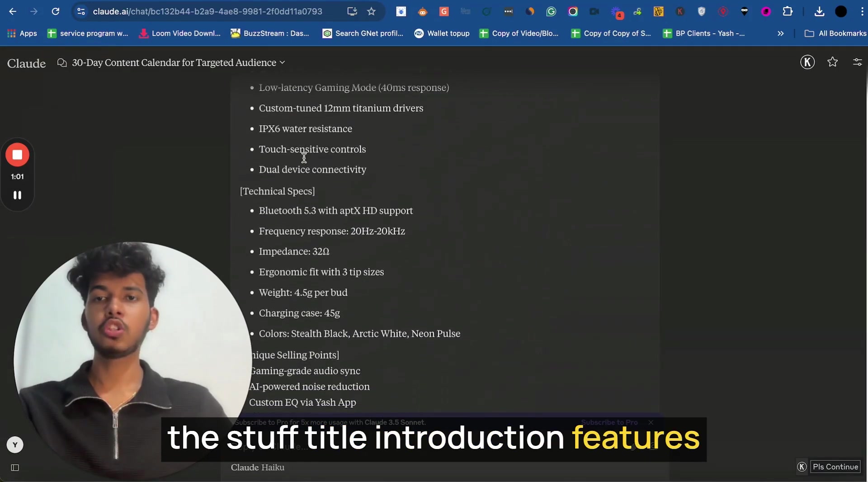Click the browser forward arrow
The height and width of the screenshot is (482, 868).
(34, 11)
